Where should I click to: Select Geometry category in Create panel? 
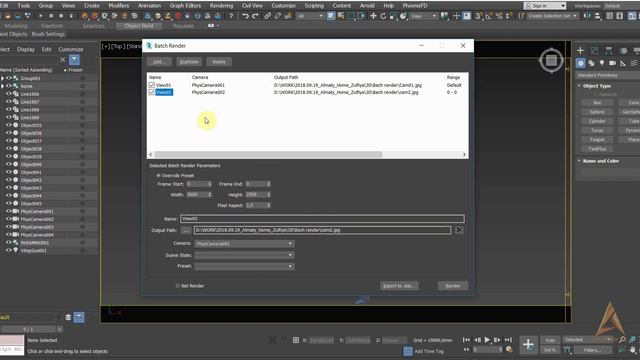coord(580,63)
